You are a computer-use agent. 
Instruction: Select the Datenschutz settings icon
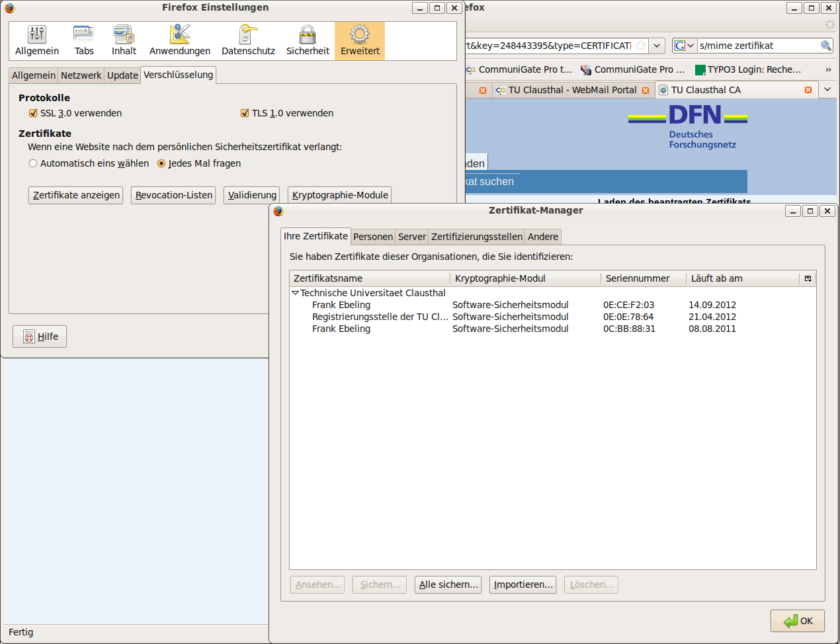click(248, 34)
